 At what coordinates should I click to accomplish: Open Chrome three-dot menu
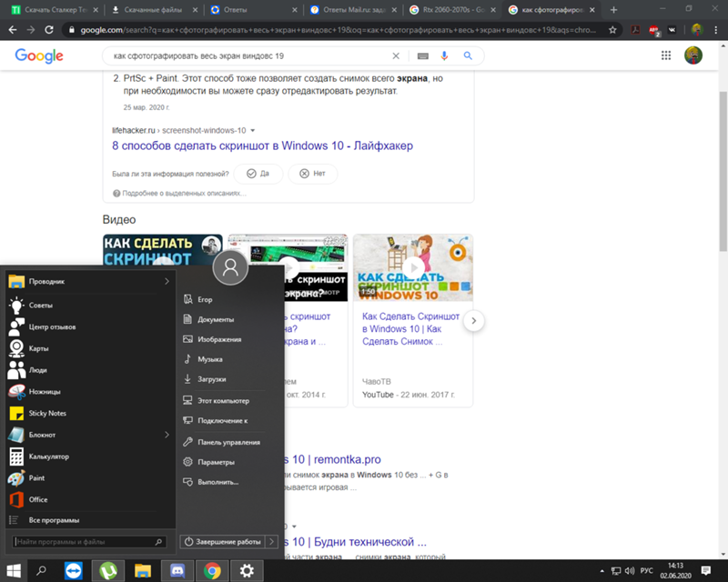pyautogui.click(x=715, y=30)
